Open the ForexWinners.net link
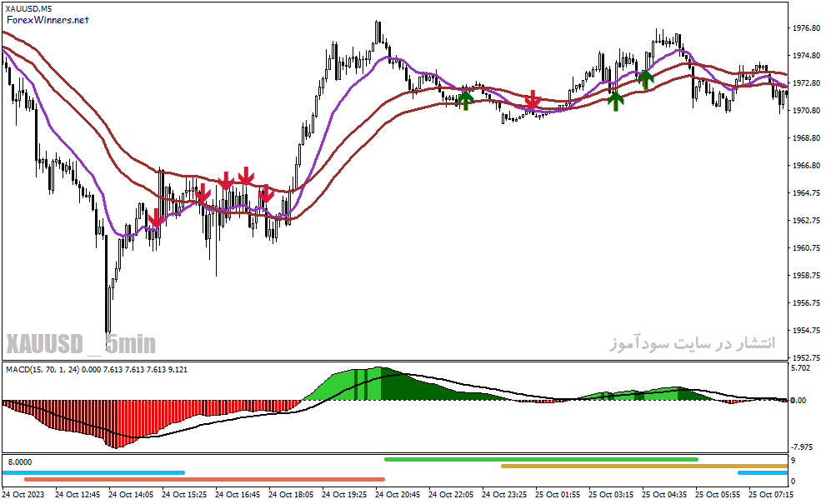Viewport: 826px width, 504px height. (x=48, y=20)
